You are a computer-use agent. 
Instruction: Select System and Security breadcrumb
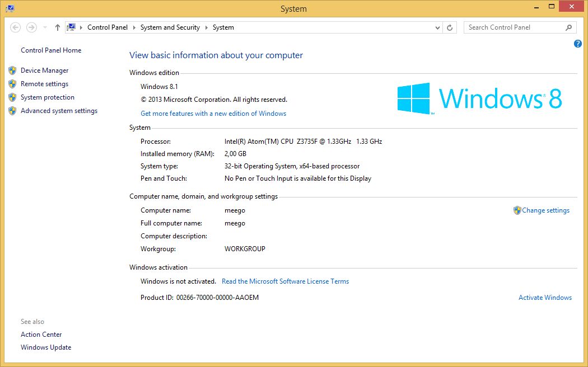click(x=170, y=27)
